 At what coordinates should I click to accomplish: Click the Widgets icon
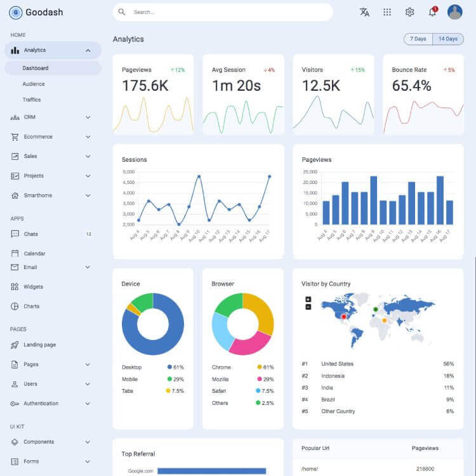click(15, 287)
